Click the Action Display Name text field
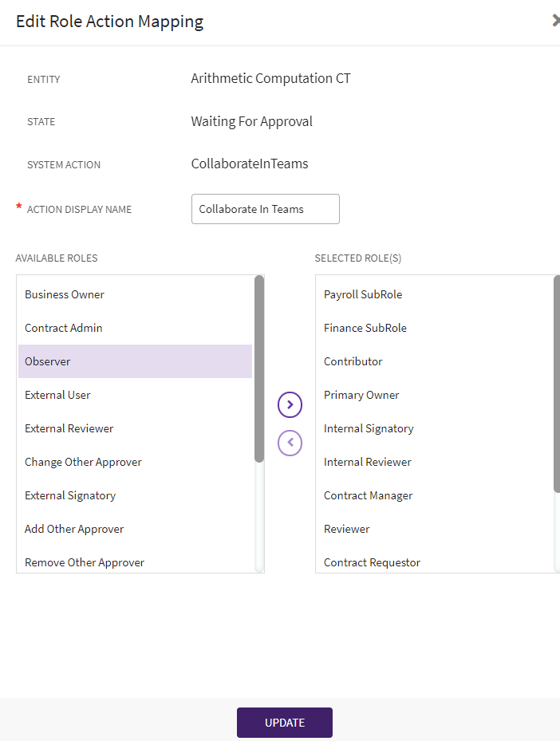 tap(265, 209)
